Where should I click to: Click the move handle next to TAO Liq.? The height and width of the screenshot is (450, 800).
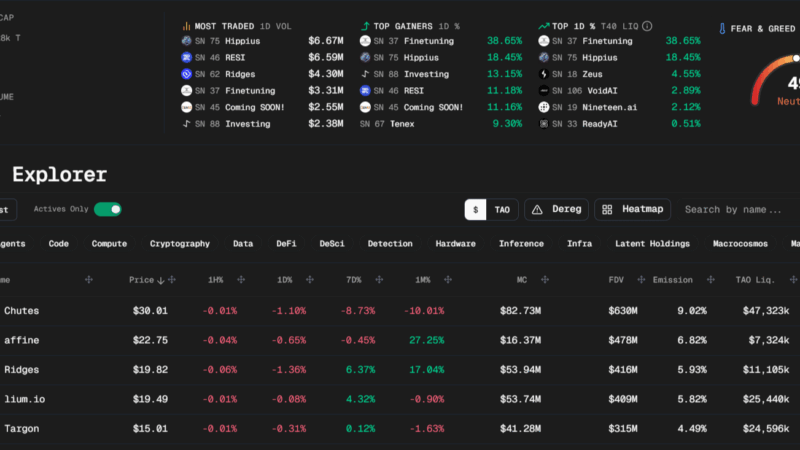793,280
